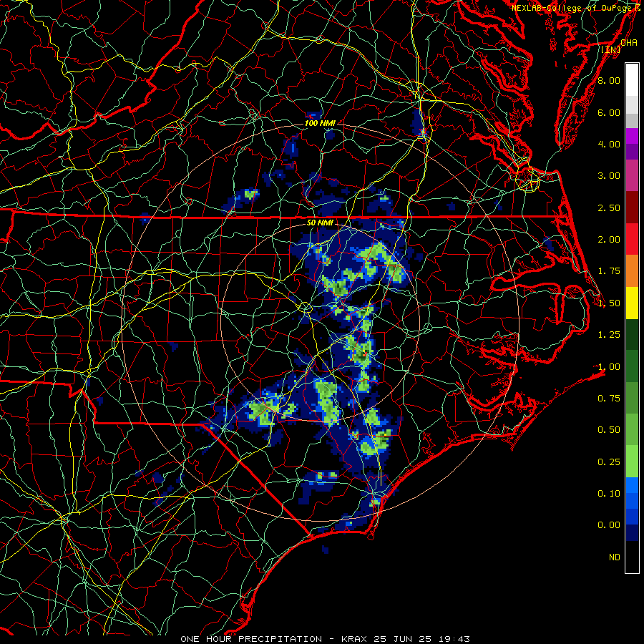This screenshot has height=644, width=644.
Task: Click the dark red 2.50 legend swatch
Action: tap(632, 208)
